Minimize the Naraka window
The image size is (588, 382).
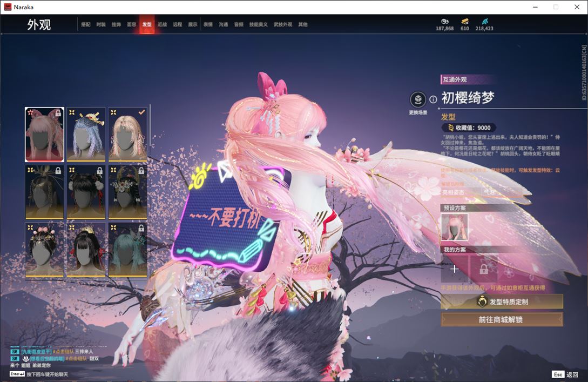pyautogui.click(x=535, y=7)
